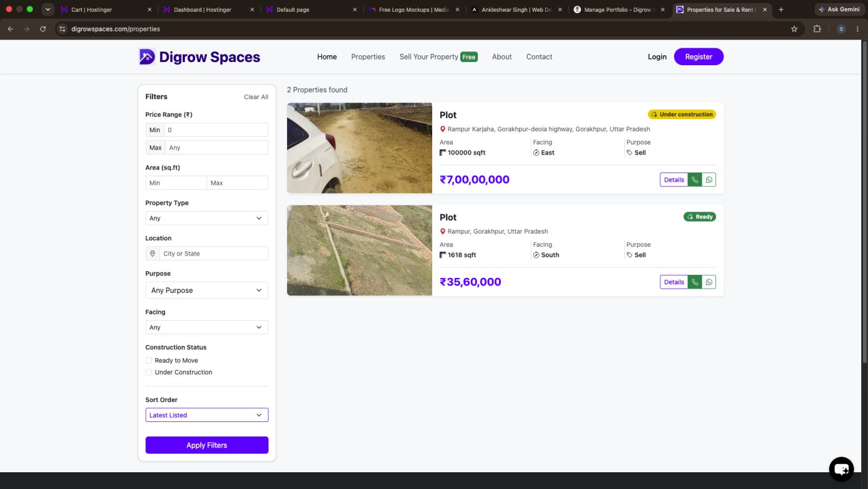Call seller of ₹35,60,000 plot
Screen dimensions: 868x489
(695, 282)
